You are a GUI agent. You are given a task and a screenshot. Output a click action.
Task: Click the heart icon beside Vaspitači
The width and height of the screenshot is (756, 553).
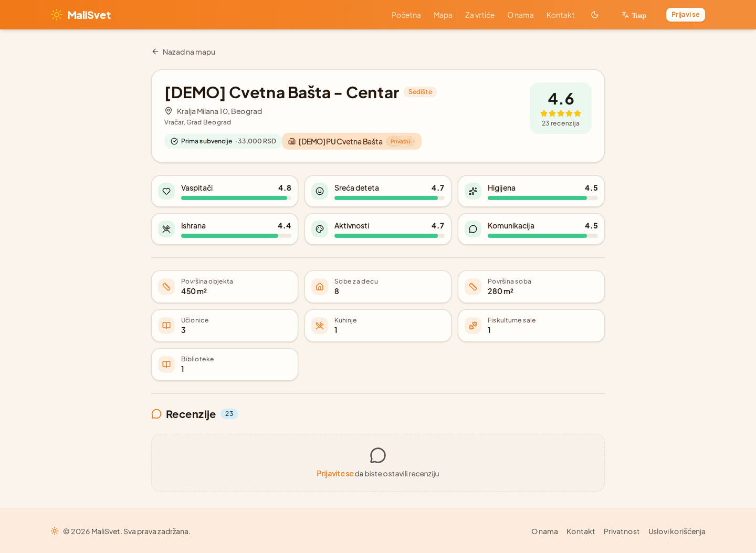166,191
